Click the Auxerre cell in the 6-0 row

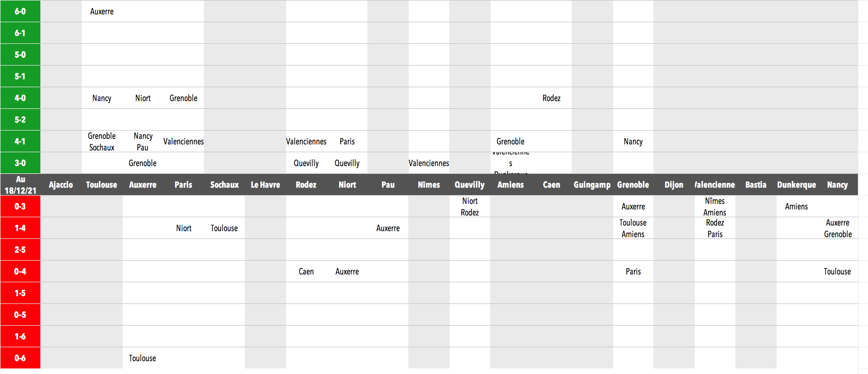pos(102,11)
